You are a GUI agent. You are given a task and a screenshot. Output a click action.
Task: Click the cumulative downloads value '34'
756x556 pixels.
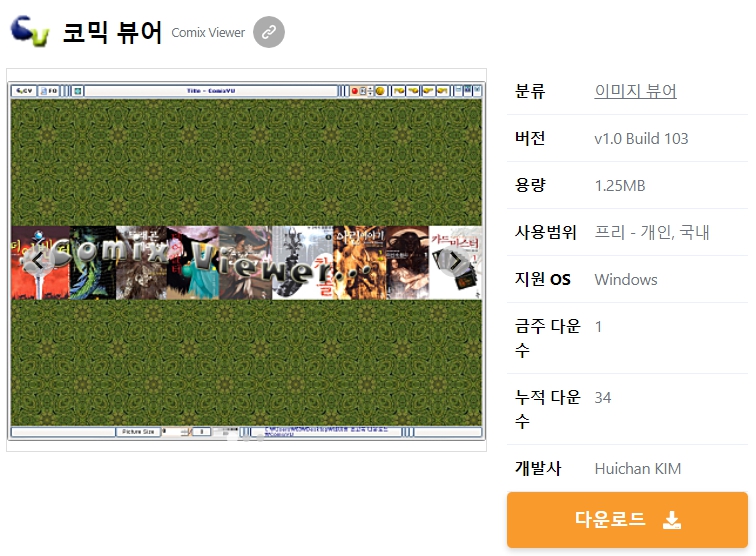tap(602, 398)
